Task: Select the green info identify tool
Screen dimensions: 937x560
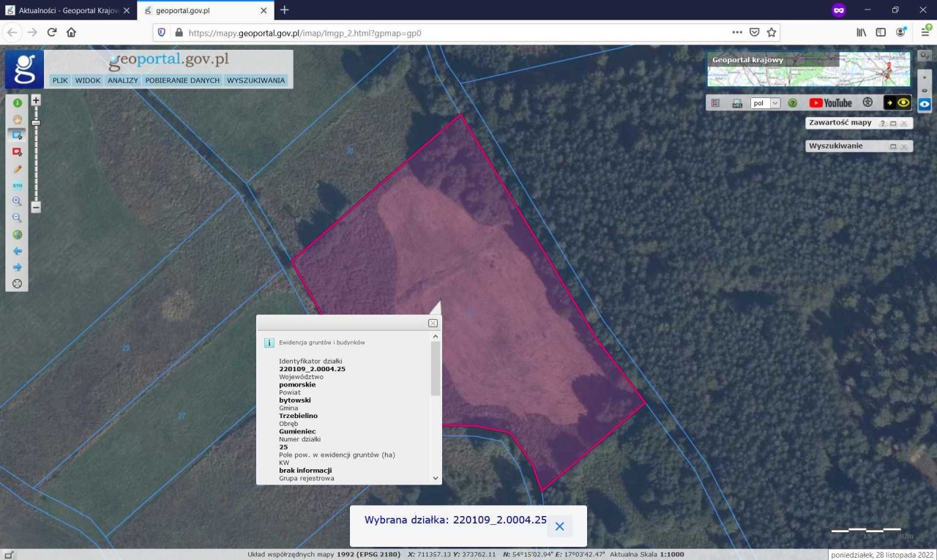Action: coord(18,104)
